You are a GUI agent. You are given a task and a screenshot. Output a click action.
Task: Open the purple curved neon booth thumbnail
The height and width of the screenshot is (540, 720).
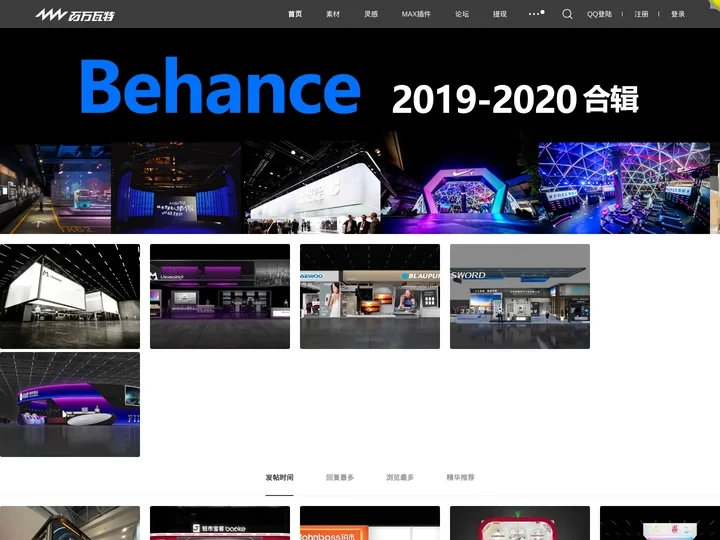[x=70, y=405]
